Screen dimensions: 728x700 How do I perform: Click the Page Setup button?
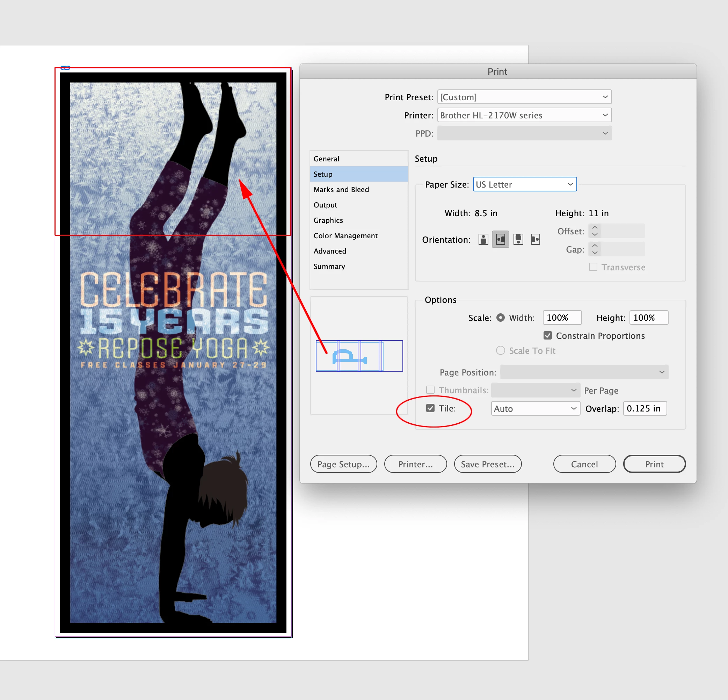tap(343, 464)
